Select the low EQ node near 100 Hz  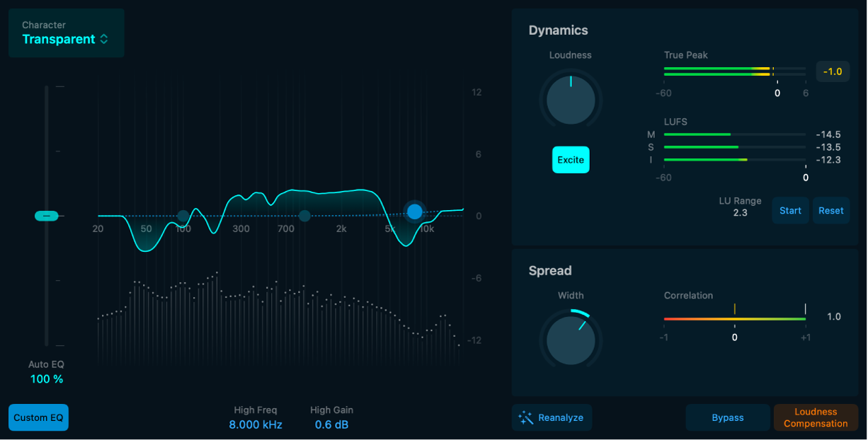pyautogui.click(x=183, y=216)
